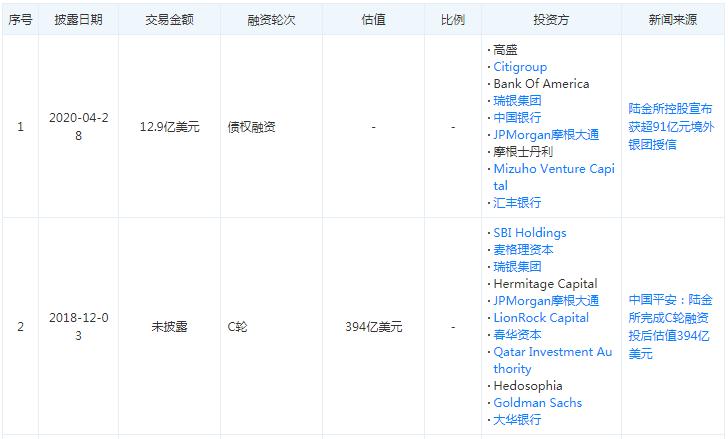
Task: Select the 债权融资 round cell
Action: (251, 127)
